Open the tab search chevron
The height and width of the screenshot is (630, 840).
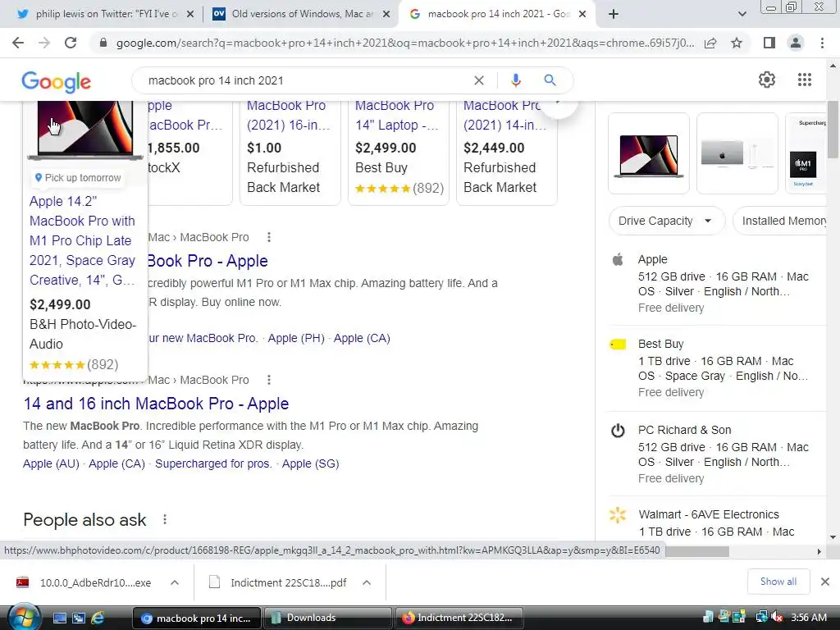(x=742, y=14)
